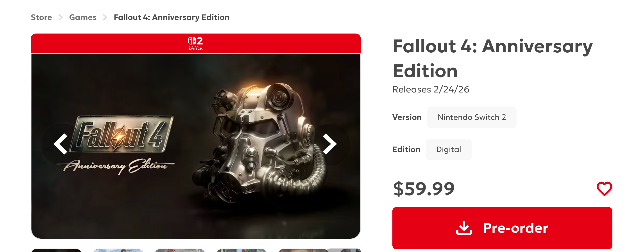The image size is (644, 252).
Task: Select the fourth gallery thumbnail
Action: [x=242, y=250]
